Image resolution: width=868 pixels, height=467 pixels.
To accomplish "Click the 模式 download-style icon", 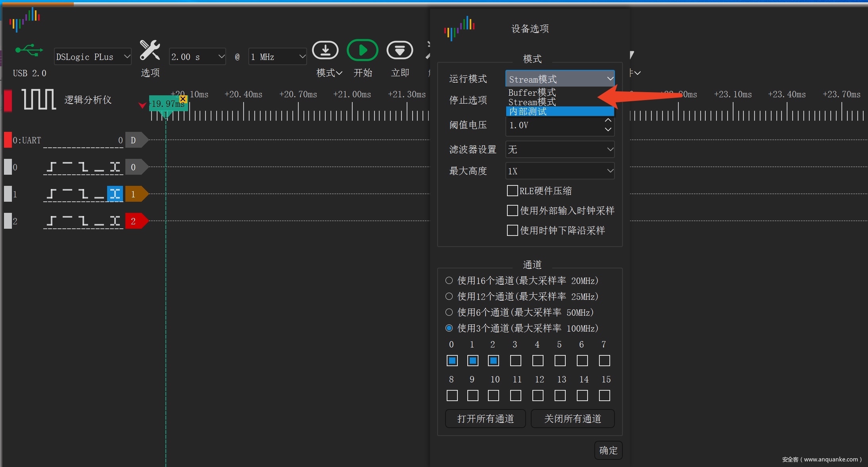I will 325,50.
